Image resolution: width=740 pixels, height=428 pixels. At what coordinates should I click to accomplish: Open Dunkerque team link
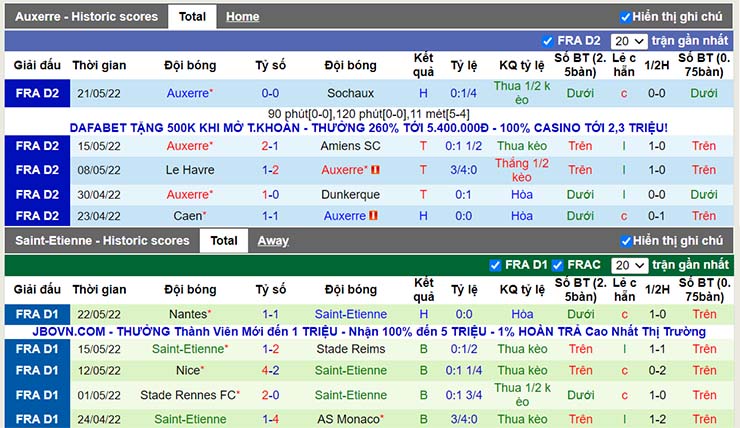click(x=350, y=194)
